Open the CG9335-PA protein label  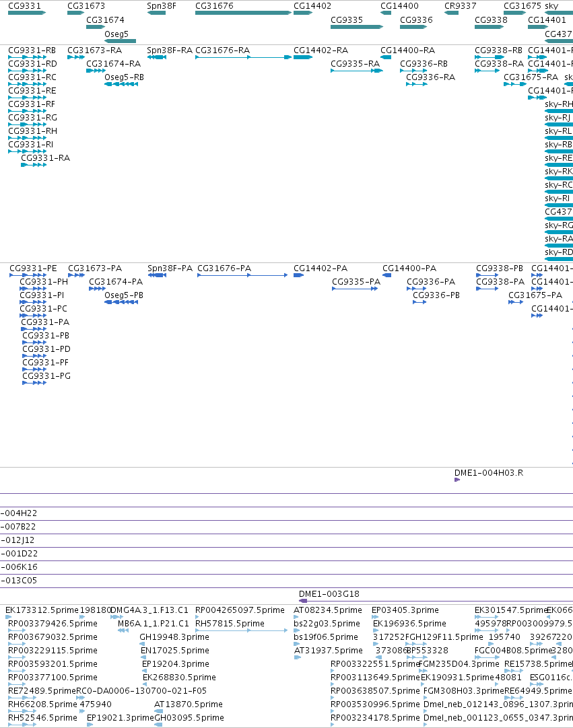click(356, 282)
